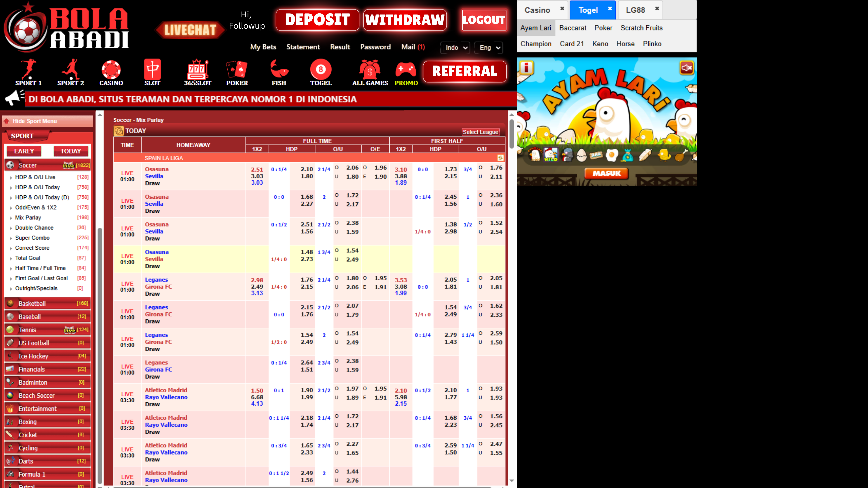Select the Ayam Lari game tab
The height and width of the screenshot is (488, 868).
point(536,28)
